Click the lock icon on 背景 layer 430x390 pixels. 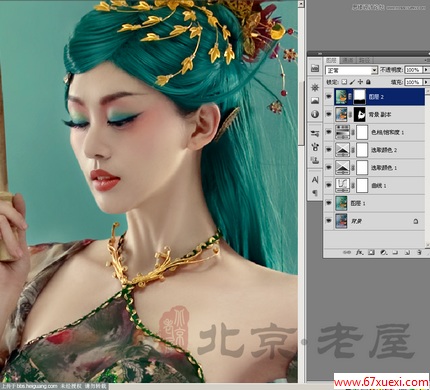[416, 221]
